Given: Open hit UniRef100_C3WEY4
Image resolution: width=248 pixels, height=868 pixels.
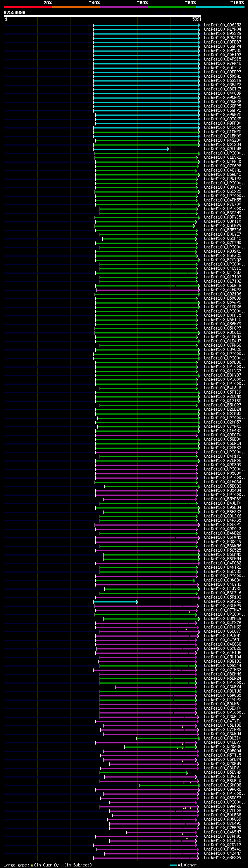Looking at the screenshot, I should [222, 687].
